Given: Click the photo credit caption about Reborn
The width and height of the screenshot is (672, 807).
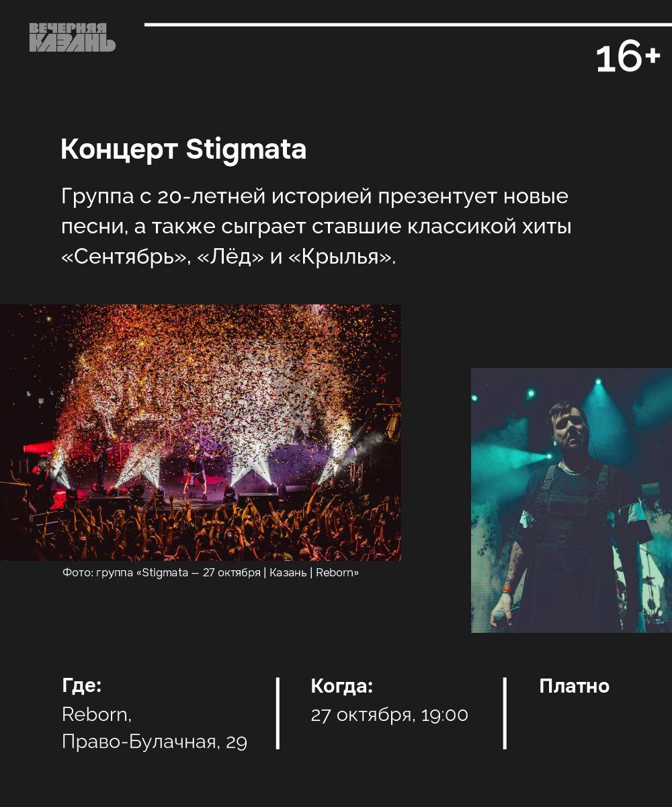Looking at the screenshot, I should pyautogui.click(x=210, y=573).
